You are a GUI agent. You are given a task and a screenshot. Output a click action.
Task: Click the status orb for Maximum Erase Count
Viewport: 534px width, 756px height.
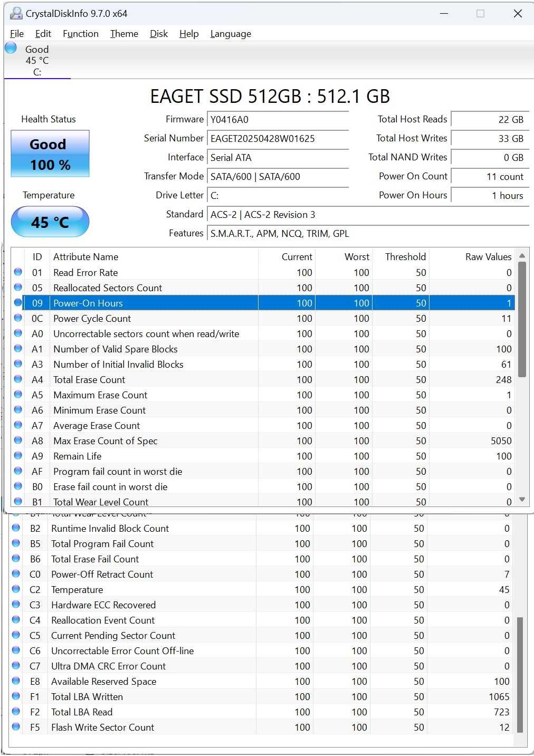point(18,395)
